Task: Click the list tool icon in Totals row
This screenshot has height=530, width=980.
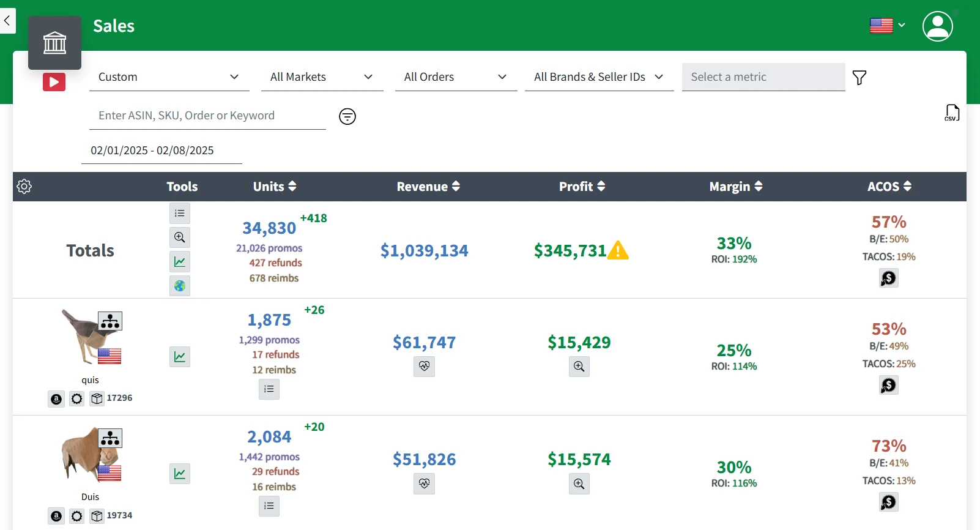Action: (x=180, y=213)
